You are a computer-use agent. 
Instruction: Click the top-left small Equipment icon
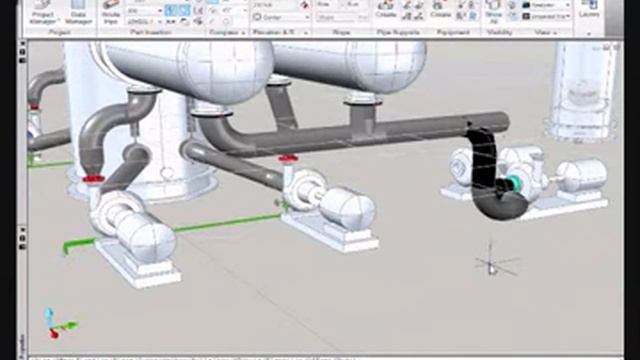tap(461, 5)
